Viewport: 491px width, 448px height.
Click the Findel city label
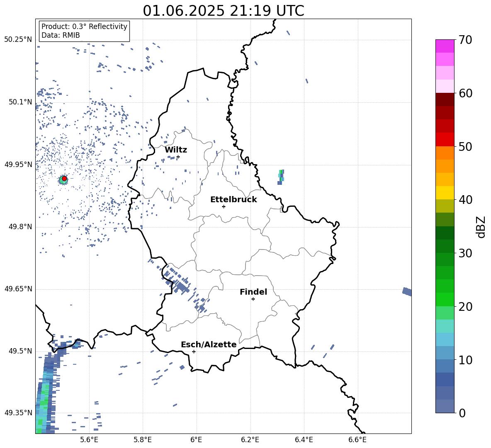[x=253, y=292]
